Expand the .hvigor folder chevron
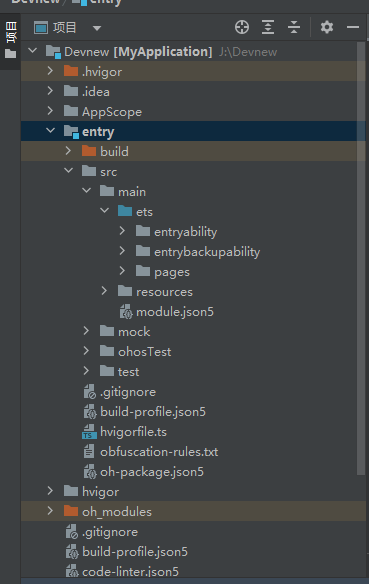The height and width of the screenshot is (584, 369). tap(50, 71)
